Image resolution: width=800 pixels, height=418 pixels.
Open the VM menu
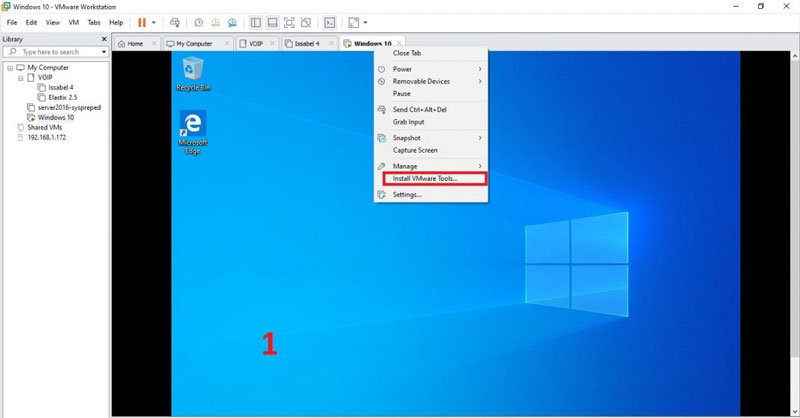pos(73,22)
